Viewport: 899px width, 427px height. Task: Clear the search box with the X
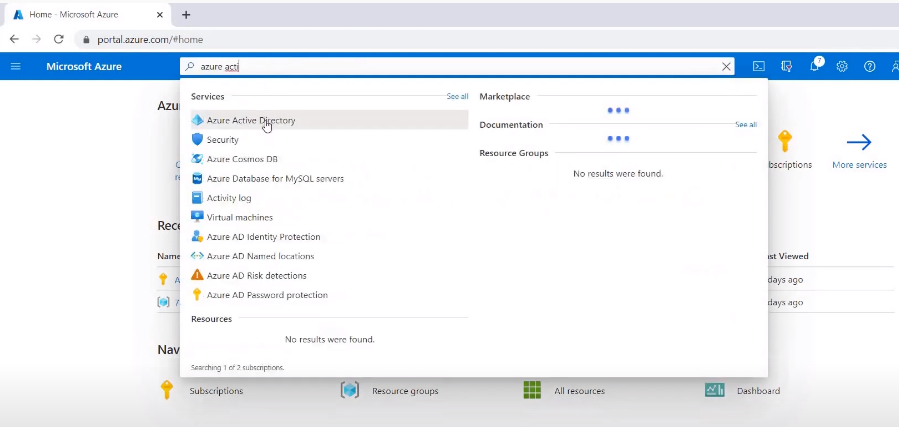pyautogui.click(x=726, y=66)
